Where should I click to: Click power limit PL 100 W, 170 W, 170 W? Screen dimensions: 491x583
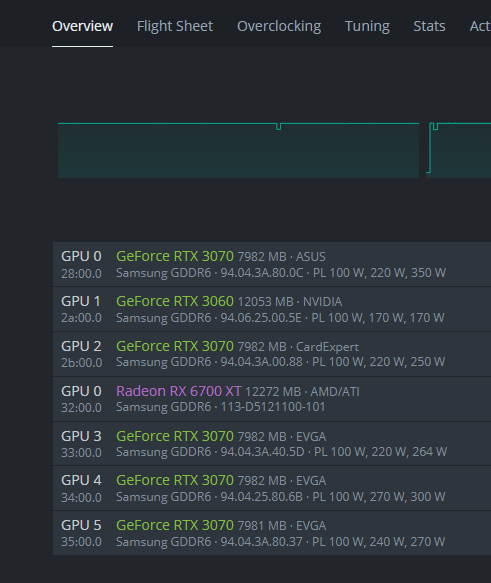pos(378,318)
